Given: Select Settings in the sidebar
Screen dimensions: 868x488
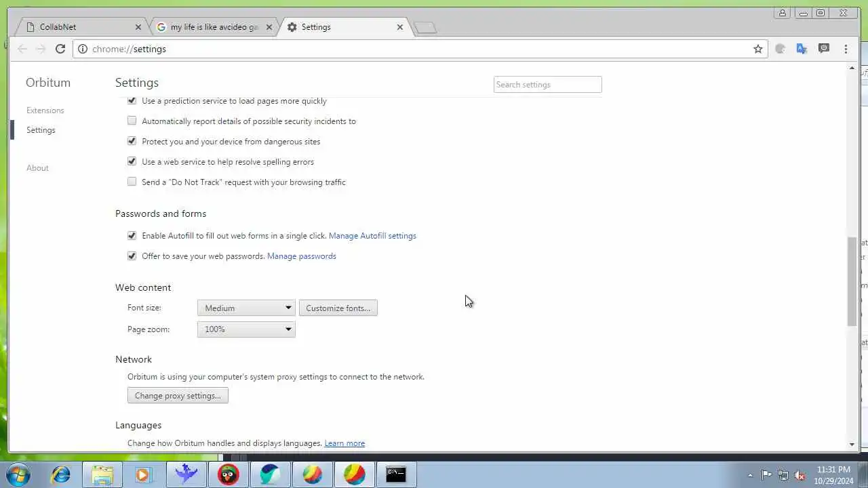Looking at the screenshot, I should click(x=41, y=129).
